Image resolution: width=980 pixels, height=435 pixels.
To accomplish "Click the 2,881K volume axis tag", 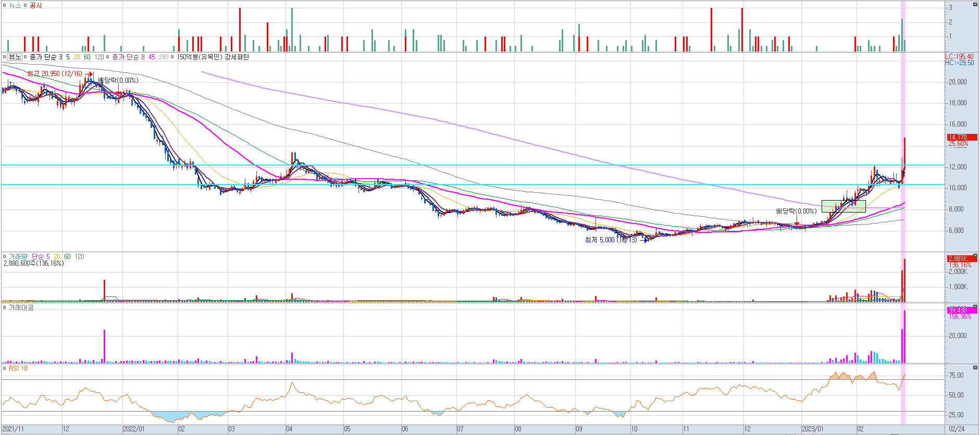I will (x=962, y=259).
